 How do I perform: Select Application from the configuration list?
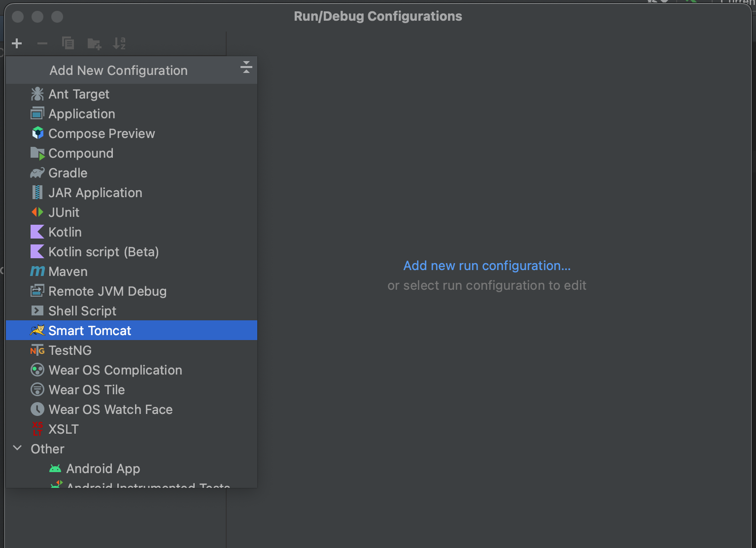(x=132, y=113)
